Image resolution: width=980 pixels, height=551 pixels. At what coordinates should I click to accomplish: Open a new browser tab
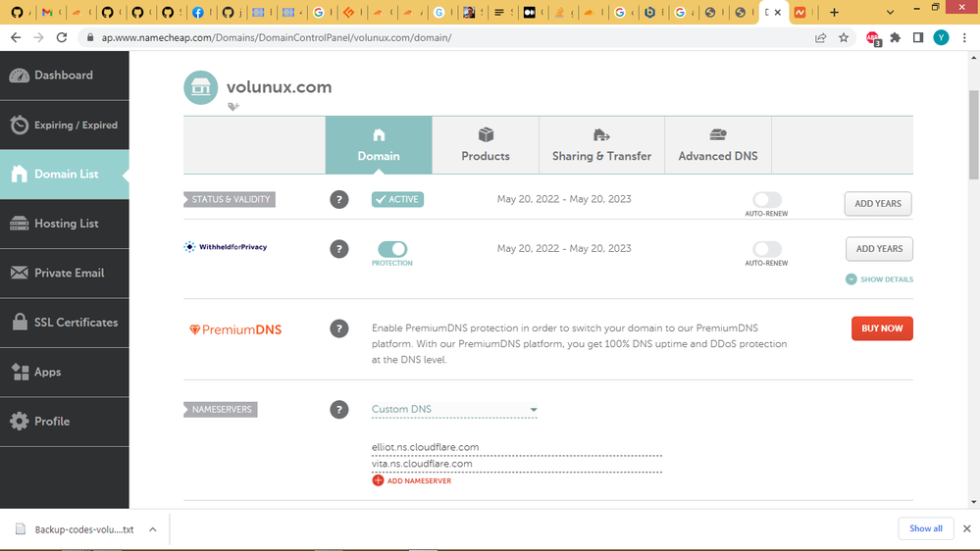(834, 12)
